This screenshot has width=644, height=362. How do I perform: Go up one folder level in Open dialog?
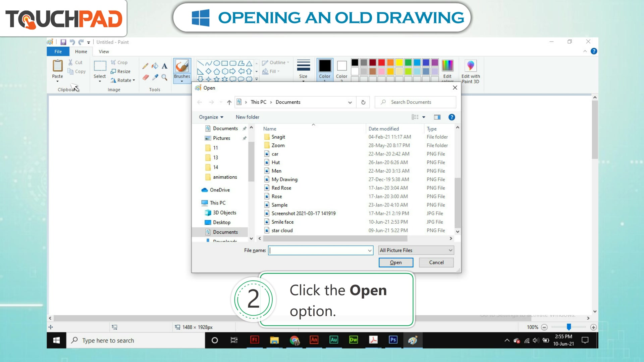(229, 102)
